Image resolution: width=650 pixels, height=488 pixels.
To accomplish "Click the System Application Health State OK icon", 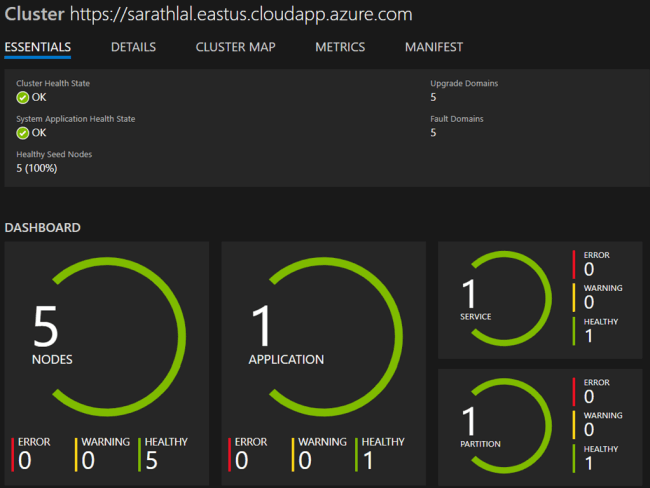I will (23, 133).
